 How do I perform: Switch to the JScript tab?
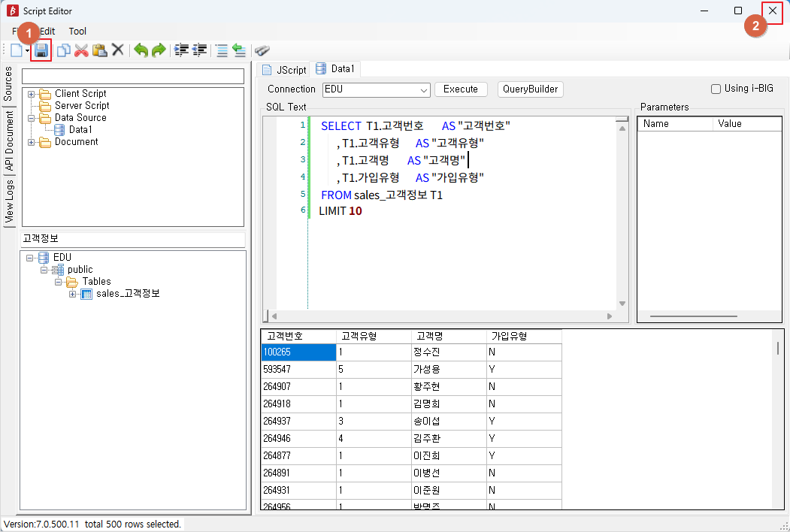pyautogui.click(x=285, y=70)
